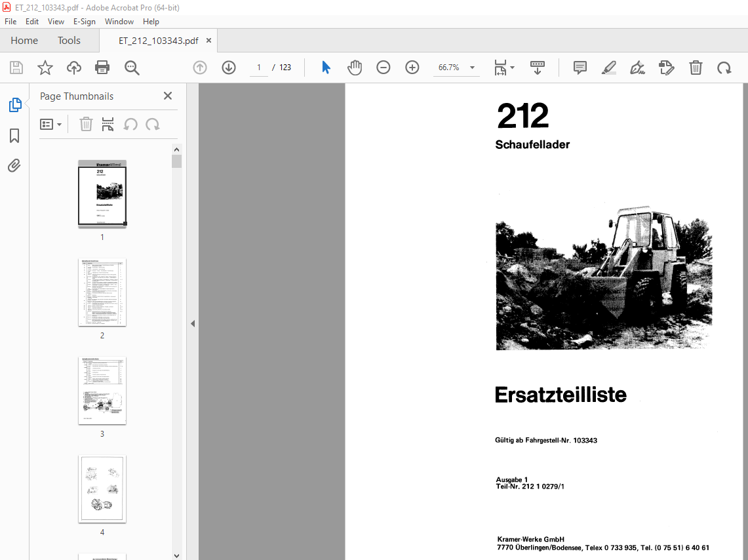Choose the selection arrow tool

326,68
